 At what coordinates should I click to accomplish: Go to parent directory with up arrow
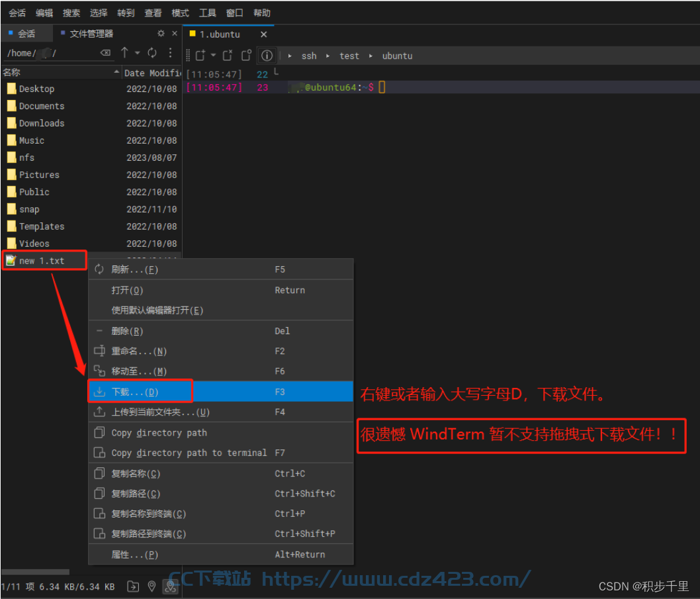[124, 53]
